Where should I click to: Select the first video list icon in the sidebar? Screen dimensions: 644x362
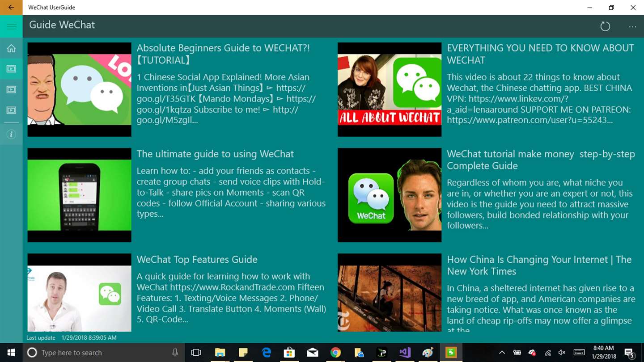(11, 69)
